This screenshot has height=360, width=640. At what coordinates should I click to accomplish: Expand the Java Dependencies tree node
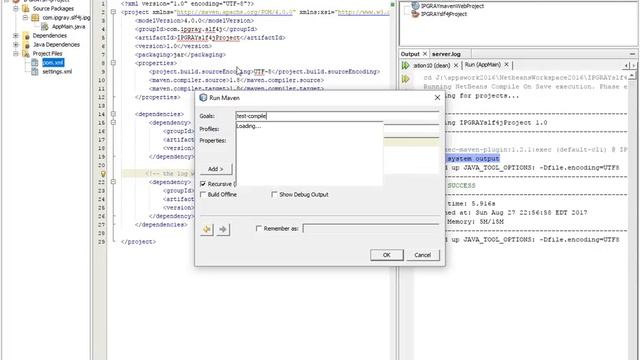(16, 44)
